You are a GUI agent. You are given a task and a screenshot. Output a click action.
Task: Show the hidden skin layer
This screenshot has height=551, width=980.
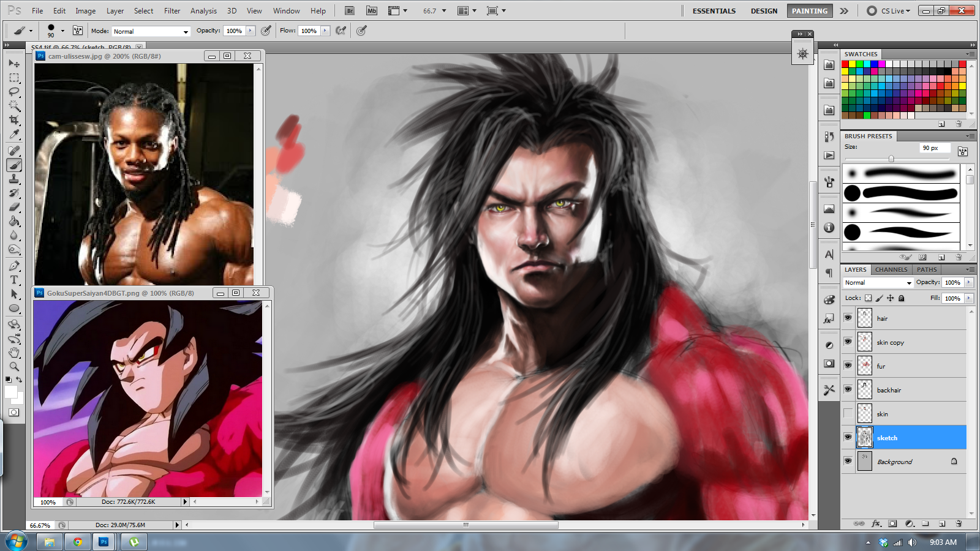point(848,413)
